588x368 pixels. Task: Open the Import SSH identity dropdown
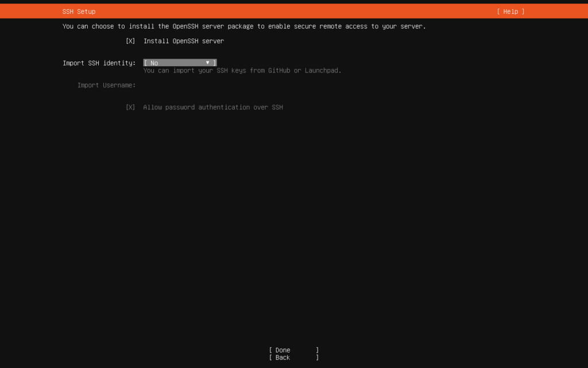(x=179, y=63)
